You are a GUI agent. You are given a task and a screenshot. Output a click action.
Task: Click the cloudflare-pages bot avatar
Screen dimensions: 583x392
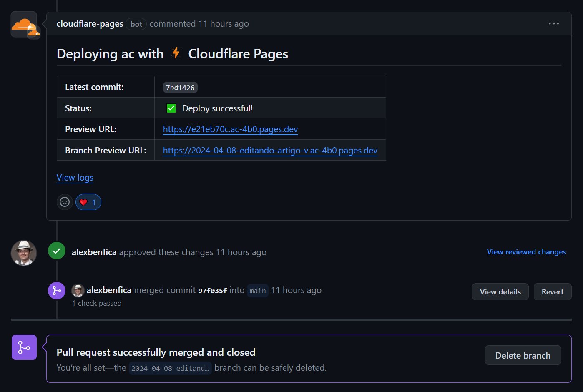[x=24, y=24]
